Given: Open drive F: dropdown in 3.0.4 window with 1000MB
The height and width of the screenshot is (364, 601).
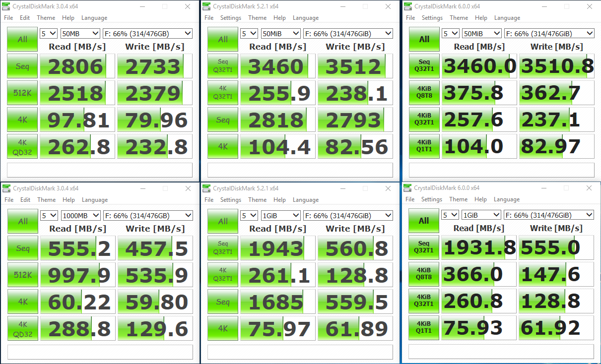Looking at the screenshot, I should point(148,216).
